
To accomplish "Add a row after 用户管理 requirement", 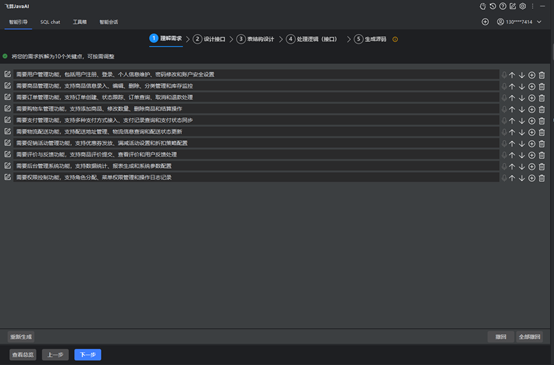I will (x=532, y=75).
